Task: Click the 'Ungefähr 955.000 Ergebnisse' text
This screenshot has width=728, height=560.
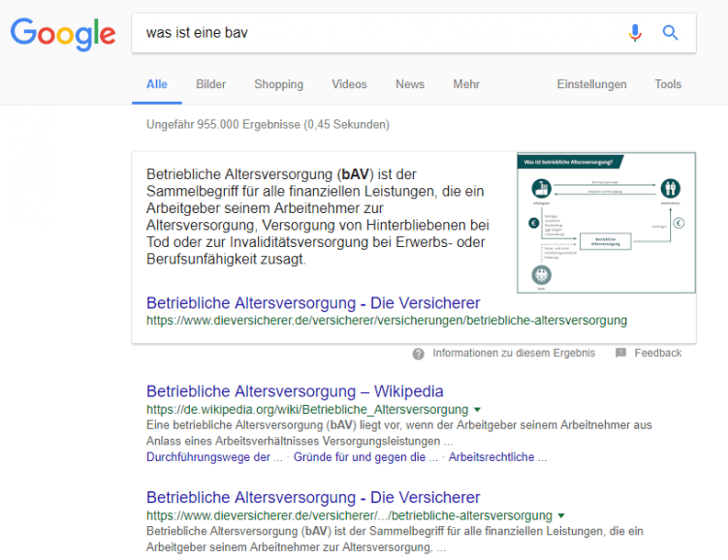Action: (x=268, y=125)
